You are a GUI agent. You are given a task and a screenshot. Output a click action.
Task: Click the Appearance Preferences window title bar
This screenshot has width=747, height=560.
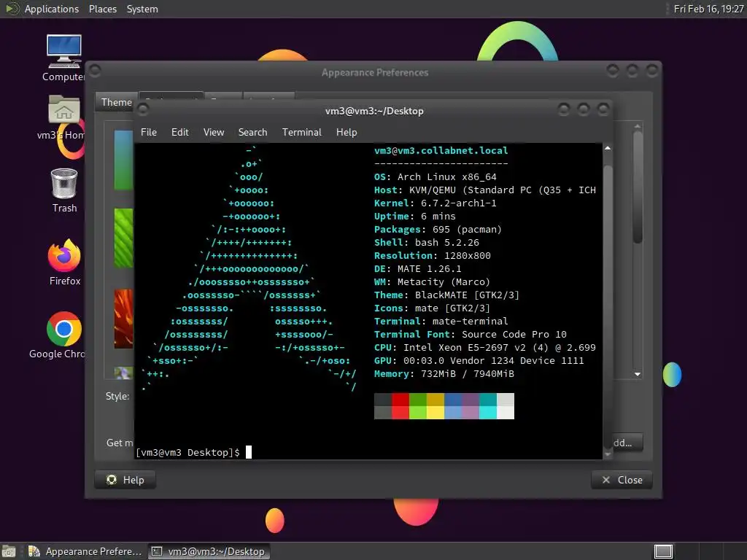click(x=374, y=72)
